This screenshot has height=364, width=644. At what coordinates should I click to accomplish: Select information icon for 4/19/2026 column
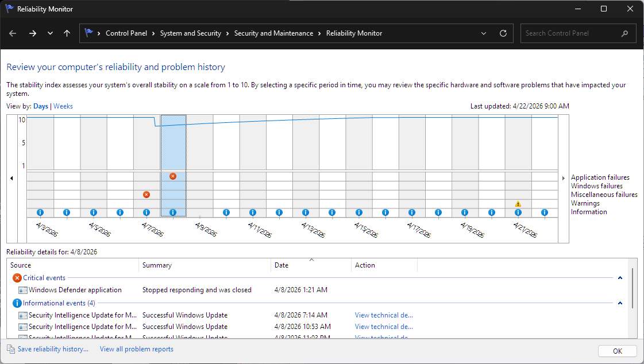pos(465,212)
